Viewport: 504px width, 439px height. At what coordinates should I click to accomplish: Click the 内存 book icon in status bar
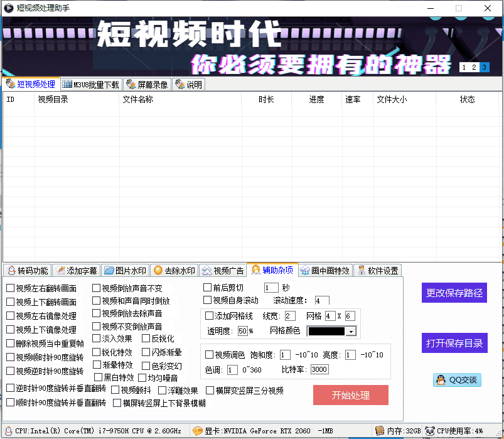(x=380, y=430)
